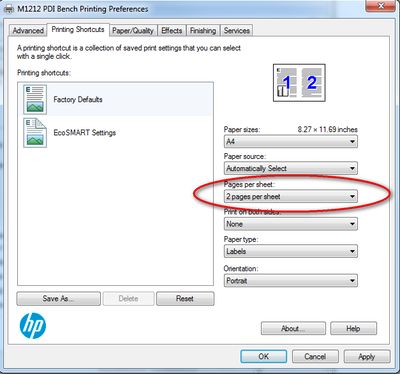The width and height of the screenshot is (400, 374).
Task: Open the Paper type Labels dropdown
Action: [291, 251]
